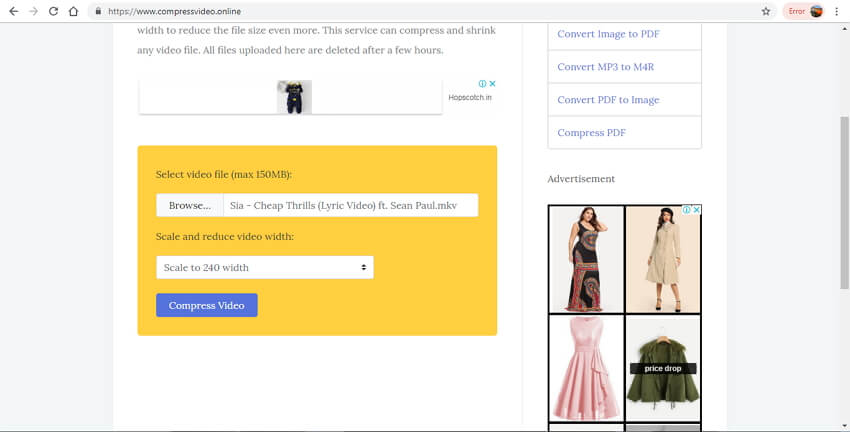The image size is (850, 432).
Task: Open the beige coat dress ad
Action: tap(663, 259)
